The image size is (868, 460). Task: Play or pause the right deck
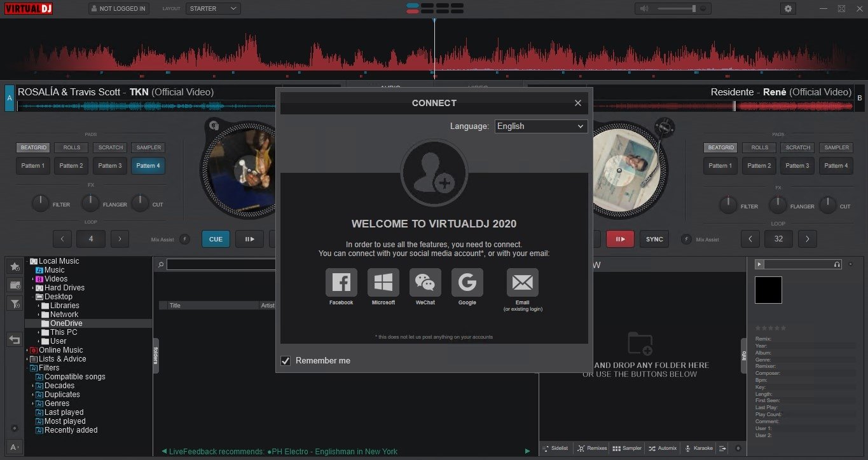click(x=621, y=239)
